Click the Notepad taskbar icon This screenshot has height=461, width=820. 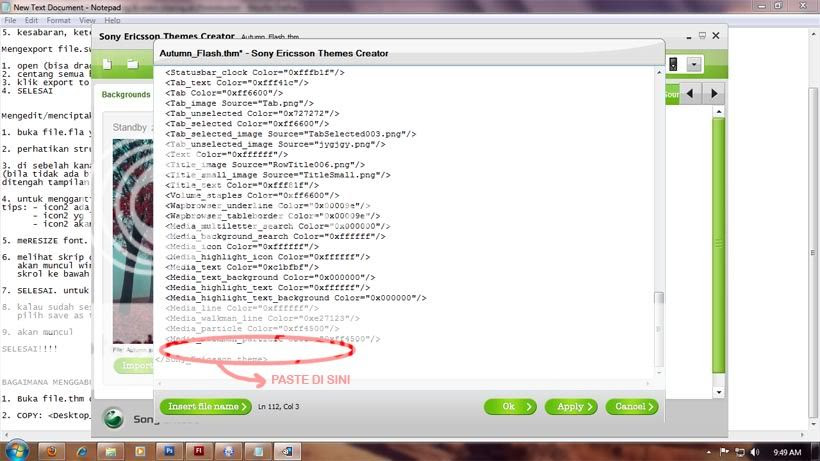click(x=258, y=451)
